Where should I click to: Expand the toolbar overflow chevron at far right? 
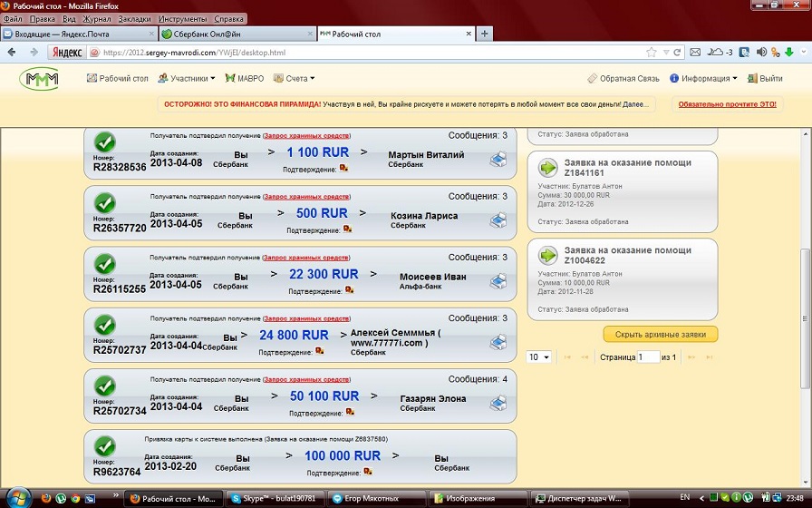tap(804, 53)
